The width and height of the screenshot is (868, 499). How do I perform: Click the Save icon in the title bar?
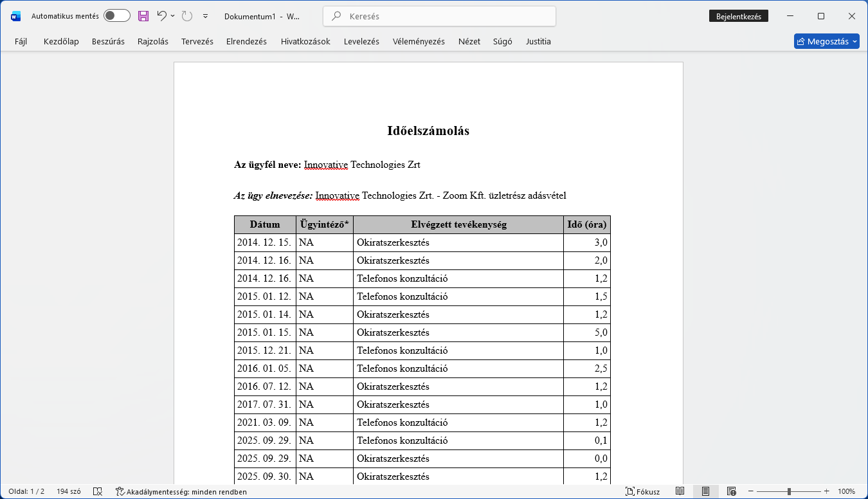[143, 16]
